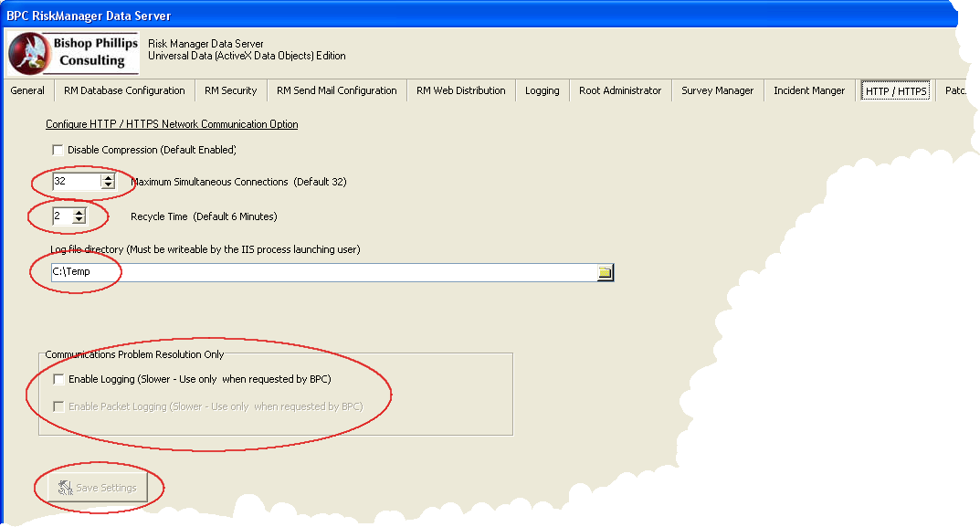Viewport: 980px width, 527px height.
Task: Go to RM Send Mail Configuration tab
Action: tap(336, 90)
